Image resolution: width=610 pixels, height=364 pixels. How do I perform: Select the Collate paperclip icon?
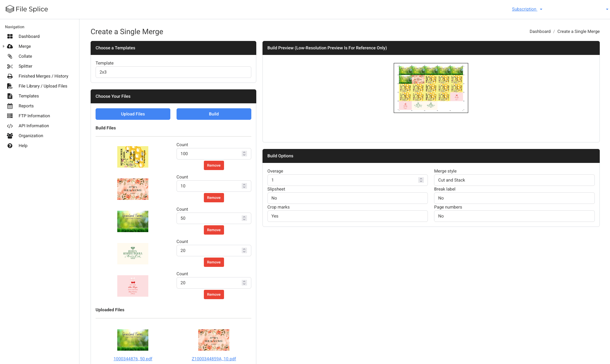pos(10,56)
